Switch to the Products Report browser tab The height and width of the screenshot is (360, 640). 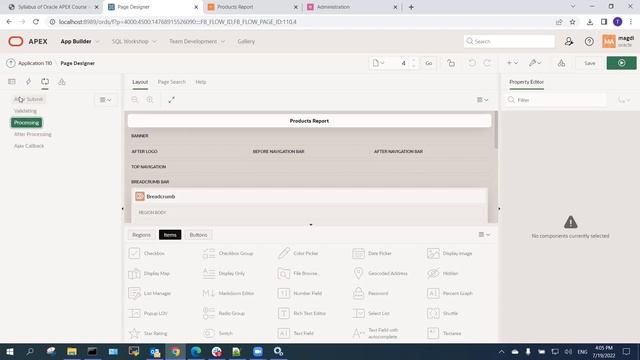(252, 7)
